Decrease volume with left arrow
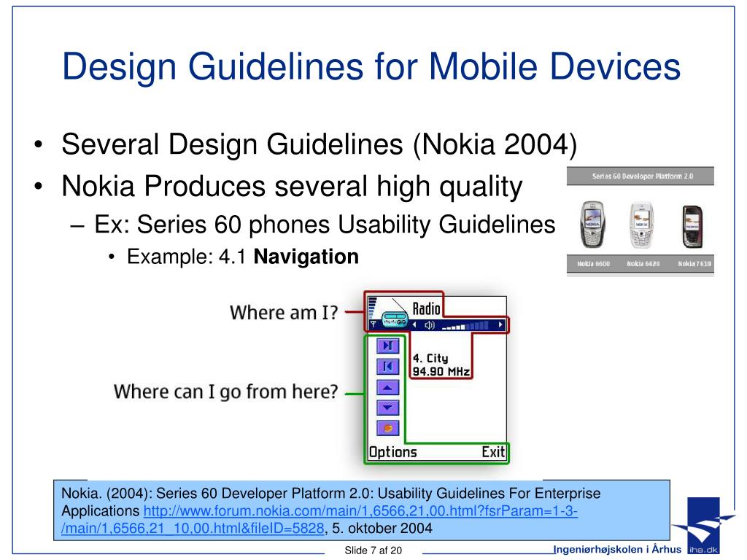Viewport: 747px width, 560px height. click(x=414, y=325)
